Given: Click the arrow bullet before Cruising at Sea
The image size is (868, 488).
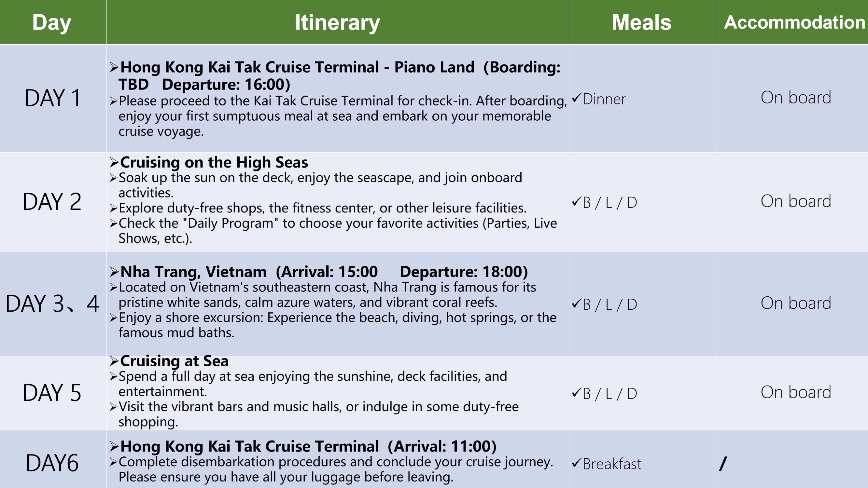Looking at the screenshot, I should pos(114,361).
